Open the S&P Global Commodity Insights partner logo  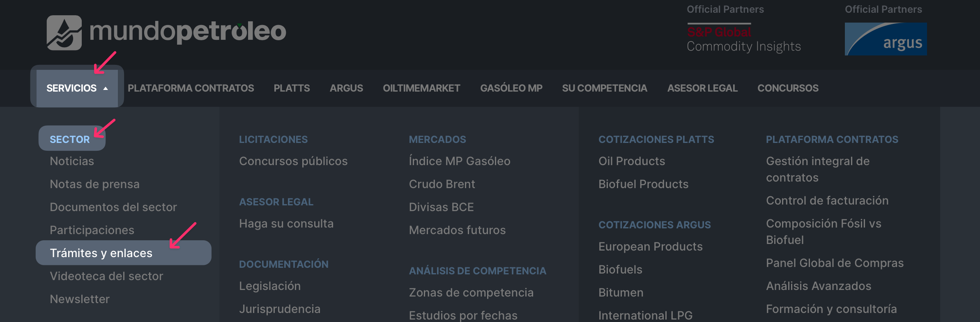744,39
